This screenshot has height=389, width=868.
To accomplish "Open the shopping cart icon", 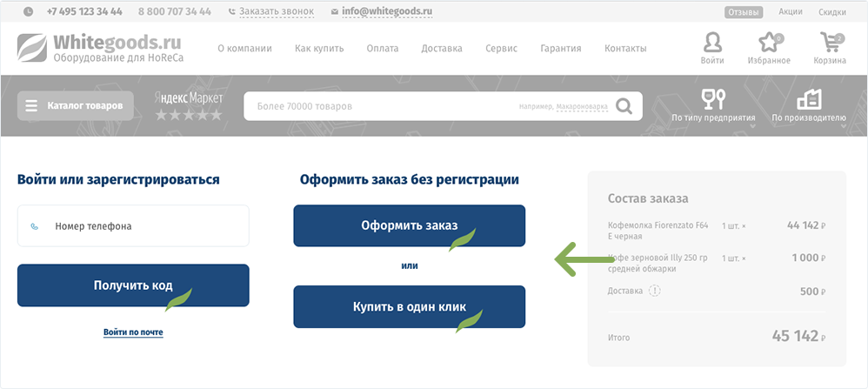I will coord(830,43).
